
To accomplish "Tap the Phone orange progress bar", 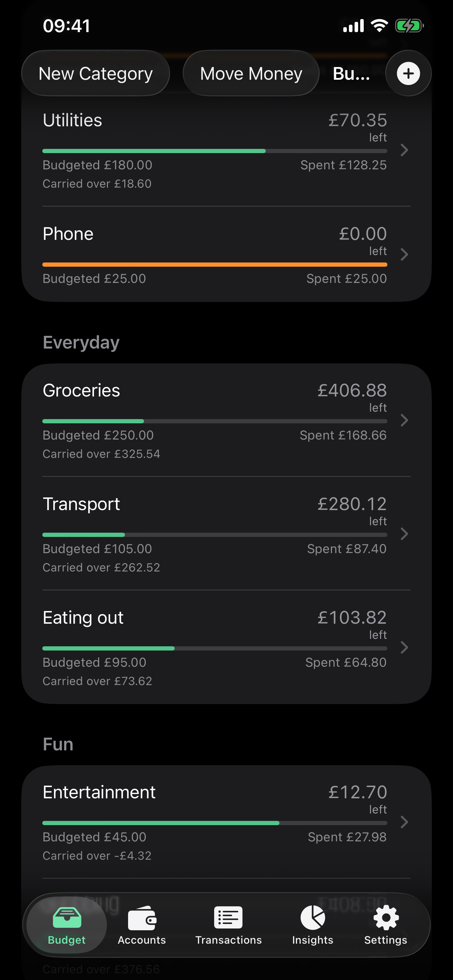I will (215, 264).
